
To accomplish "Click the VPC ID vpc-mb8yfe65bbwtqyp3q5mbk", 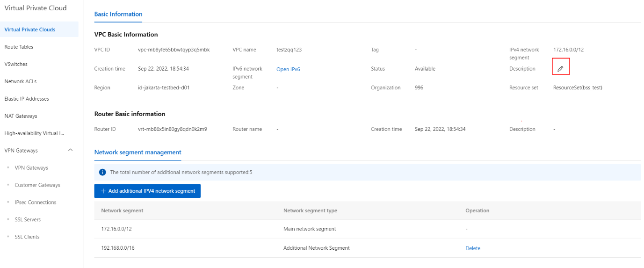I will [x=174, y=50].
